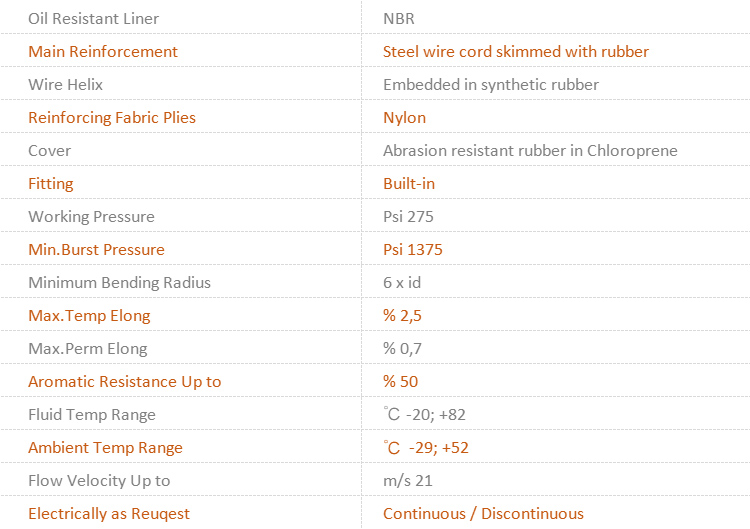
Task: Select the 'Fitting' row label
Action: [51, 184]
